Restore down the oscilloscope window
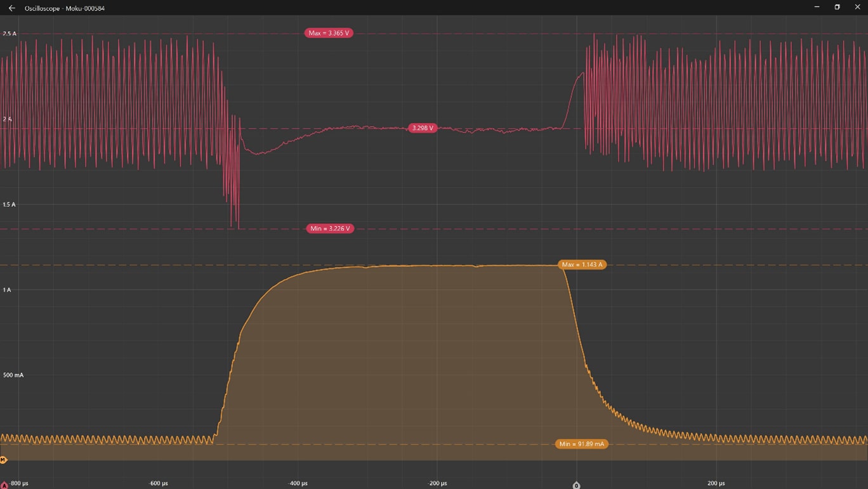868x489 pixels. 837,8
